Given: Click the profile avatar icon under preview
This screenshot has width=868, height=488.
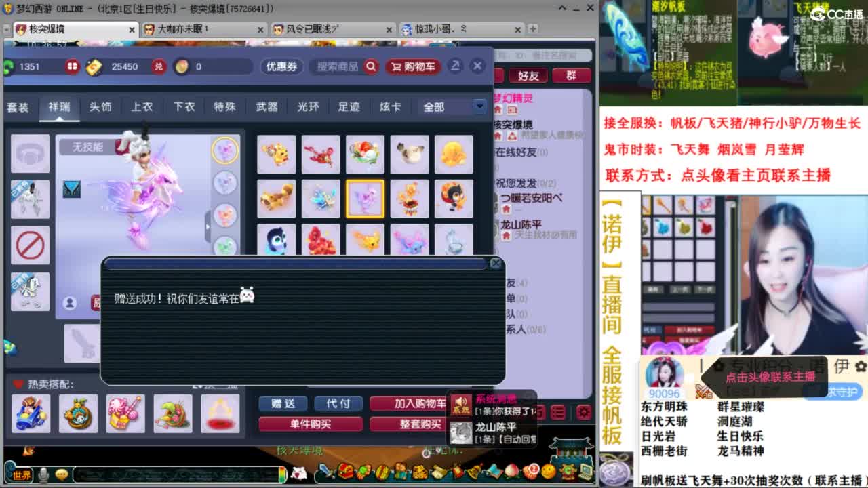Looking at the screenshot, I should point(70,303).
